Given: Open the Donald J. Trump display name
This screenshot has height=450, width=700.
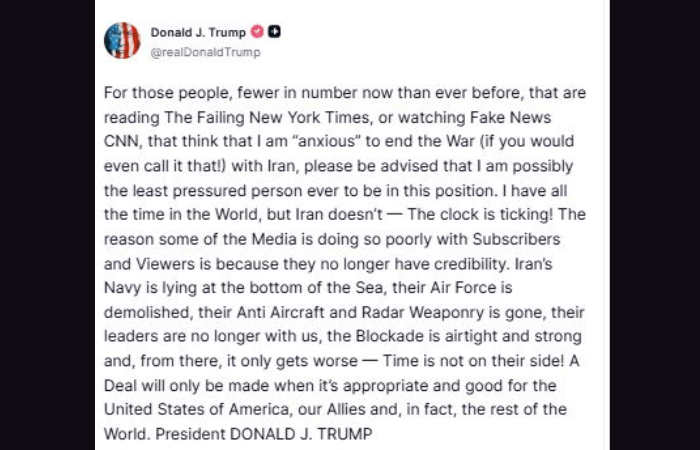Looking at the screenshot, I should 198,32.
